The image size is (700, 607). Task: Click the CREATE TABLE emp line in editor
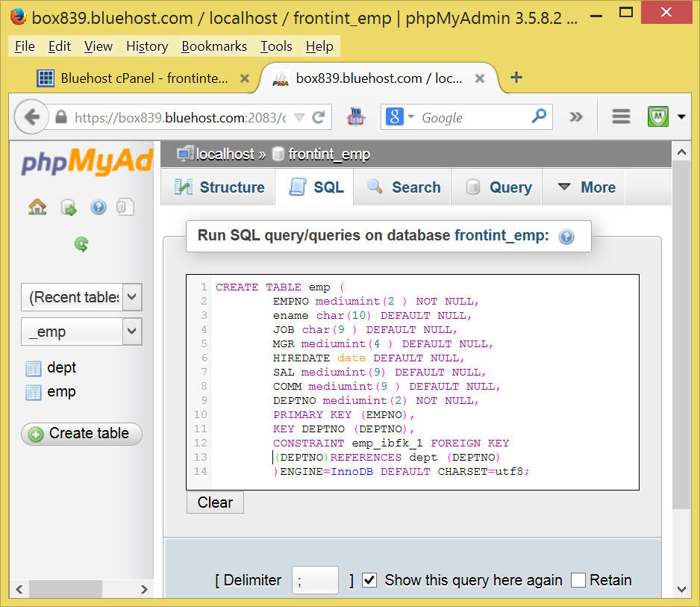click(280, 287)
